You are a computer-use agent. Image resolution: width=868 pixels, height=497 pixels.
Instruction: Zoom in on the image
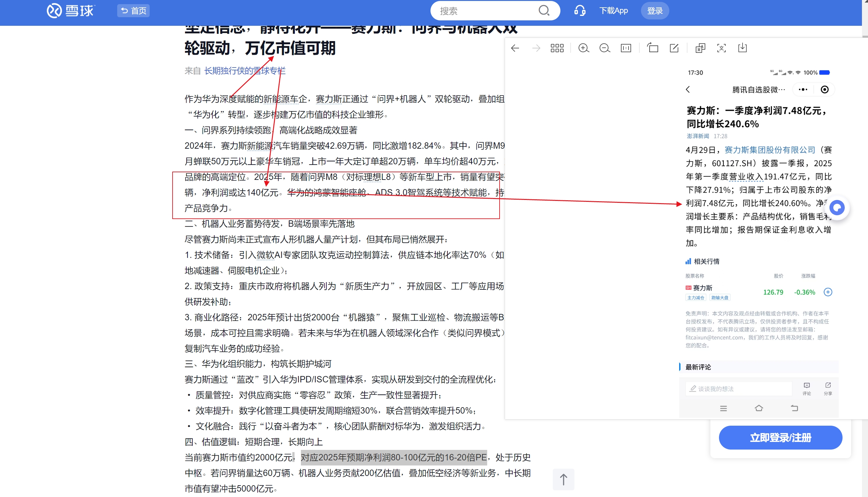tap(584, 48)
